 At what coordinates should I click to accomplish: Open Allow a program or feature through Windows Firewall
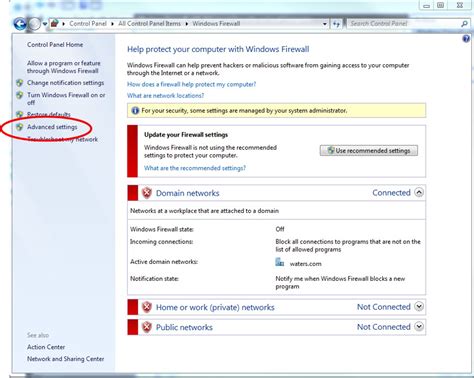click(x=64, y=67)
